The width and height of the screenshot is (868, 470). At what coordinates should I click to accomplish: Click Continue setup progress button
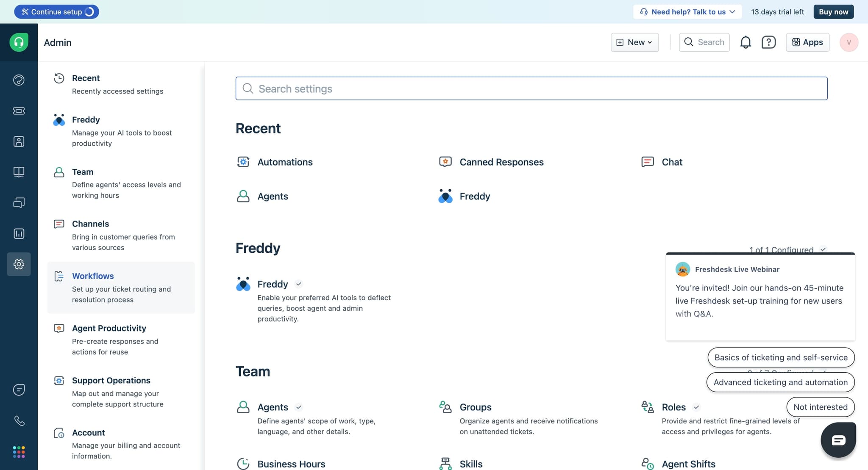(x=56, y=12)
